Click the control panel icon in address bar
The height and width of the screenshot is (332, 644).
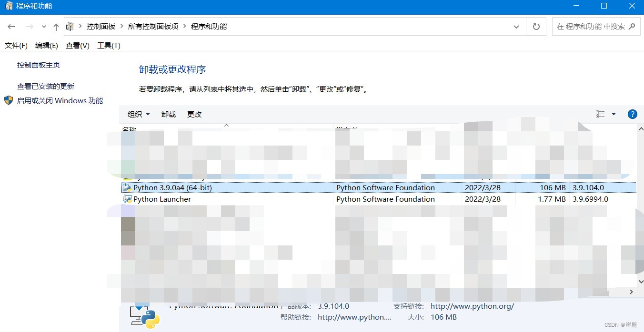click(70, 27)
